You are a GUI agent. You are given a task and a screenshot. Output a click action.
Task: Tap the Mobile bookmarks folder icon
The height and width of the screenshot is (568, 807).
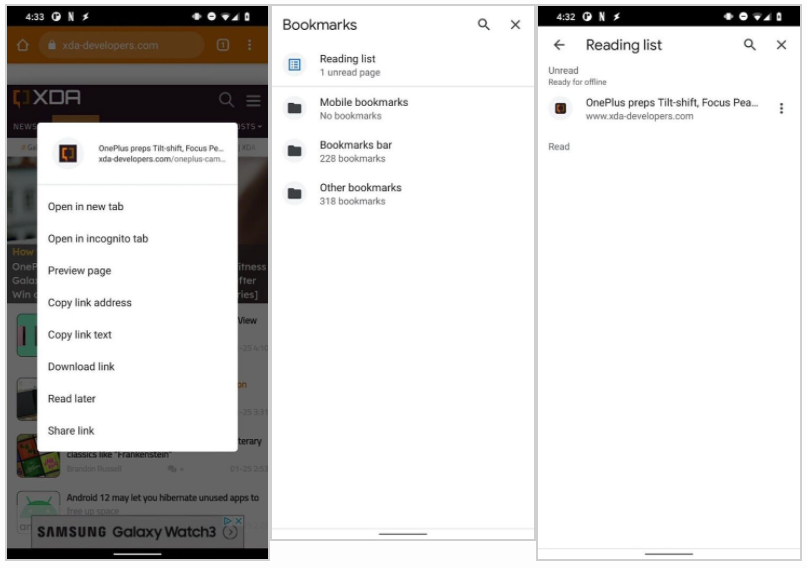point(294,108)
